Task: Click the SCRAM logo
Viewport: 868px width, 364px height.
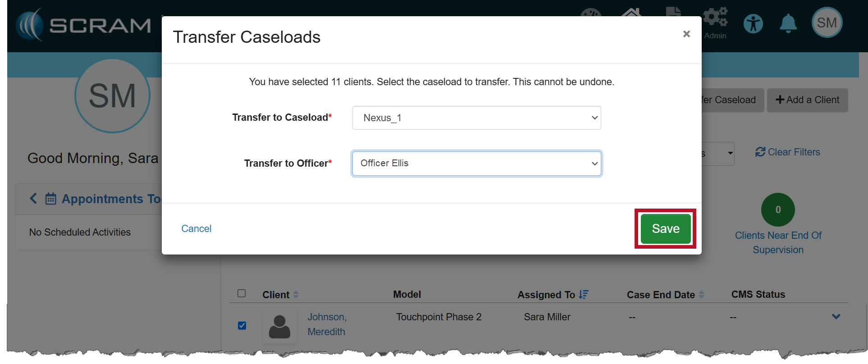Action: pos(83,25)
